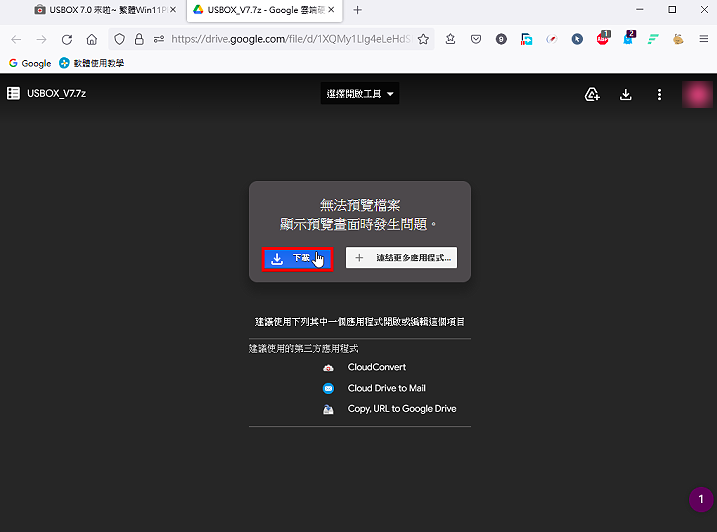Click the download icon in Drive header
Screen dimensions: 717x532
point(626,95)
